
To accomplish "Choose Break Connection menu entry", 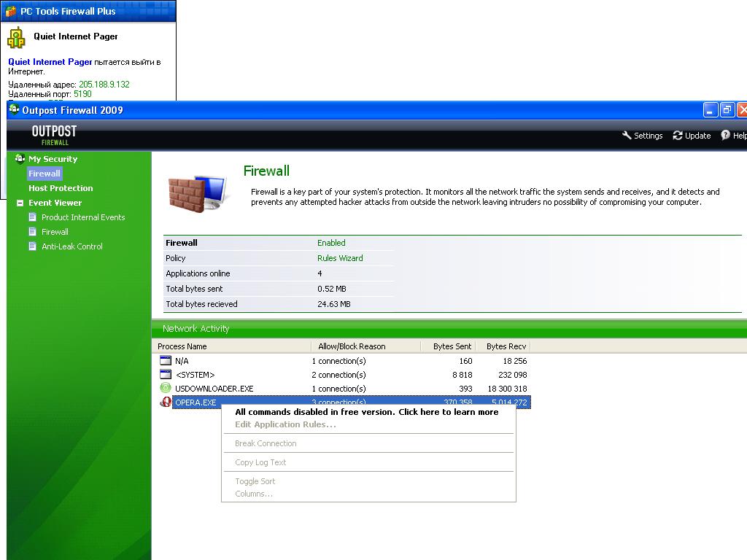I will click(x=266, y=443).
